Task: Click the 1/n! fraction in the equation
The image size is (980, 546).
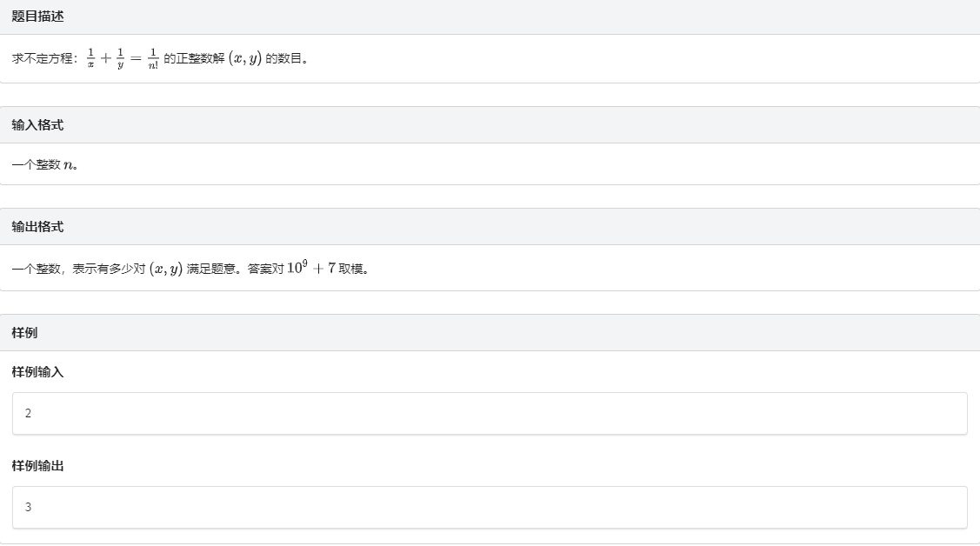Action: (152, 59)
